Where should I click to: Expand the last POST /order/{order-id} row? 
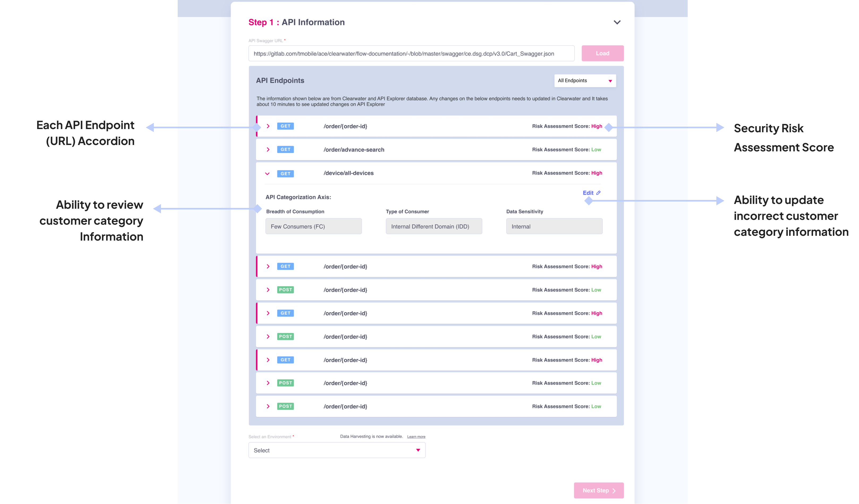tap(268, 406)
